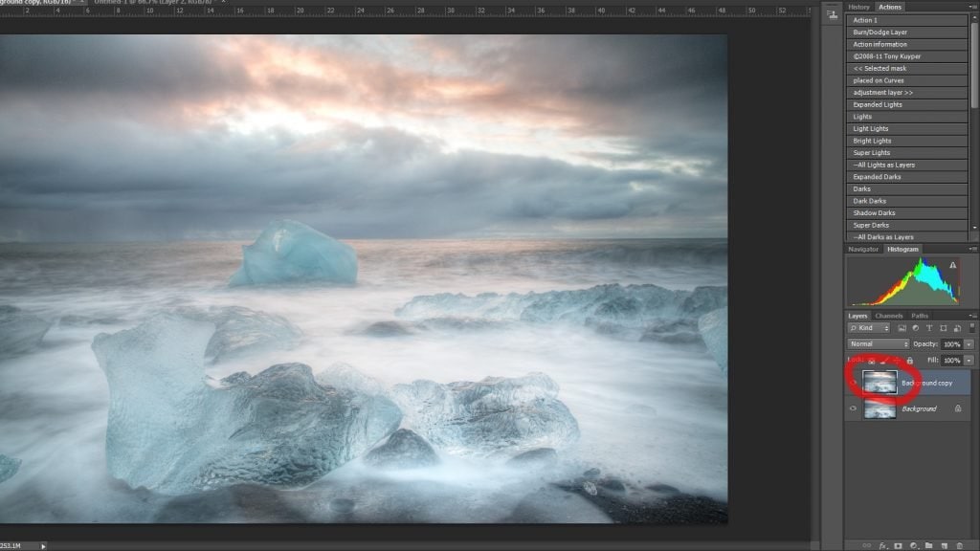Open the Histogram panel flyout menu

click(972, 249)
